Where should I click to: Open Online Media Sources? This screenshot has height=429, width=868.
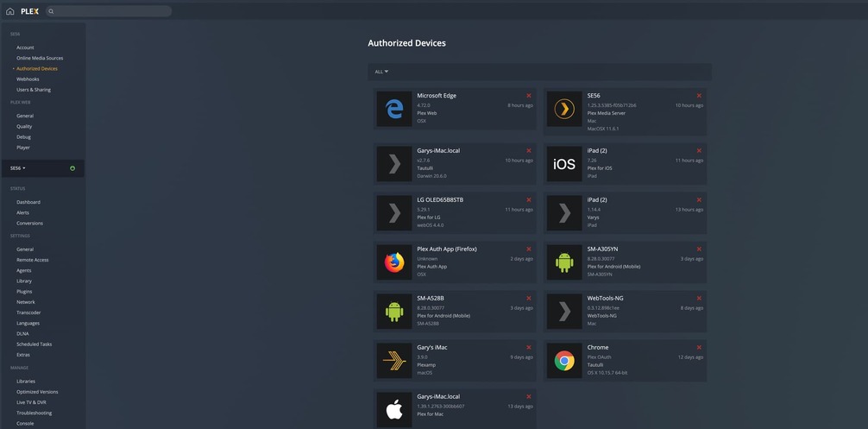click(40, 58)
